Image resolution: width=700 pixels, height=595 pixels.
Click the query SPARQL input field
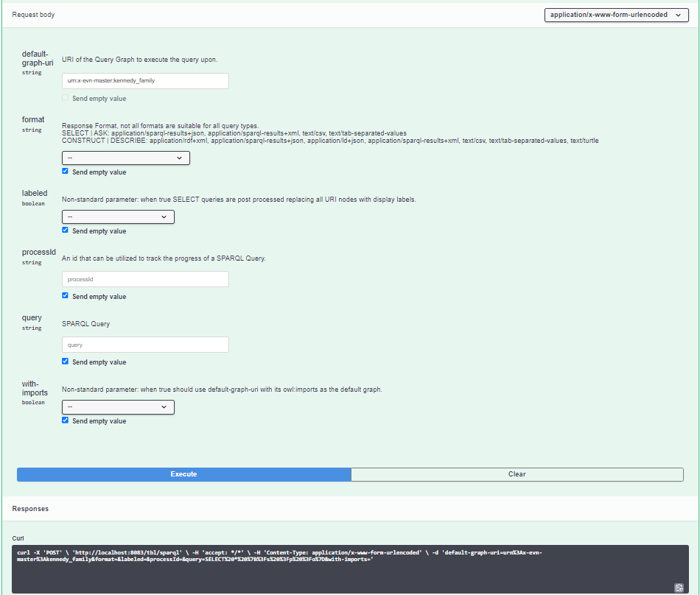coord(144,345)
